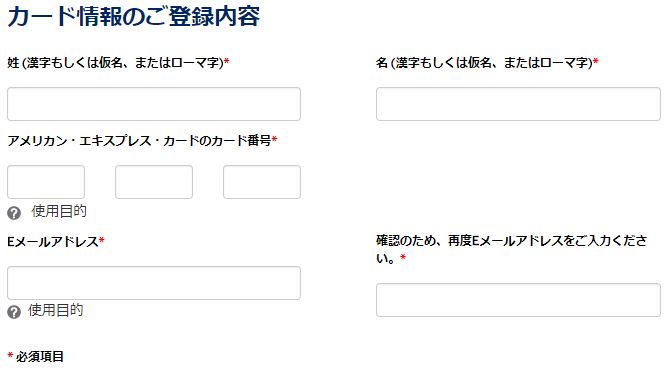The image size is (668, 376).
Task: Click the red asterisk beside card number label
Action: tap(274, 139)
